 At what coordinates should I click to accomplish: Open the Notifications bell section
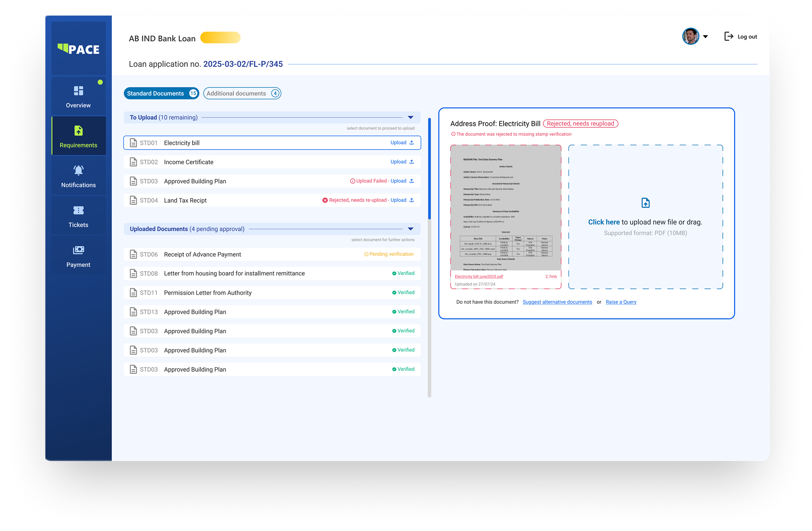point(78,176)
